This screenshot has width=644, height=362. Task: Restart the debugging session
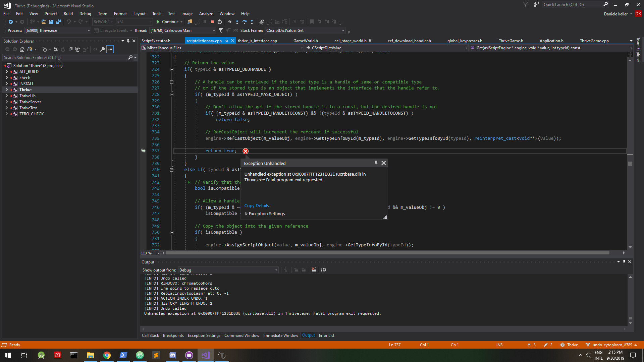click(220, 22)
